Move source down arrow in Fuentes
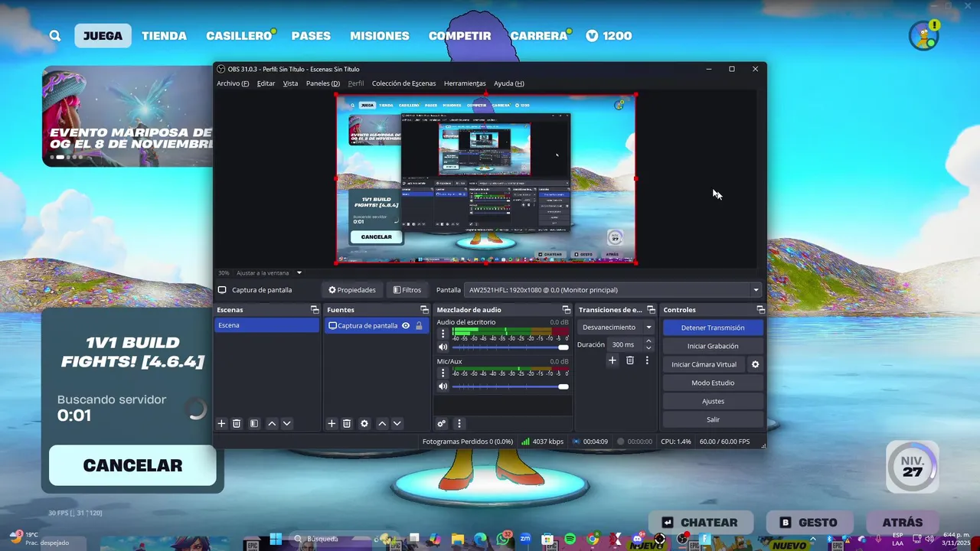Viewport: 980px width, 551px height. [x=397, y=423]
